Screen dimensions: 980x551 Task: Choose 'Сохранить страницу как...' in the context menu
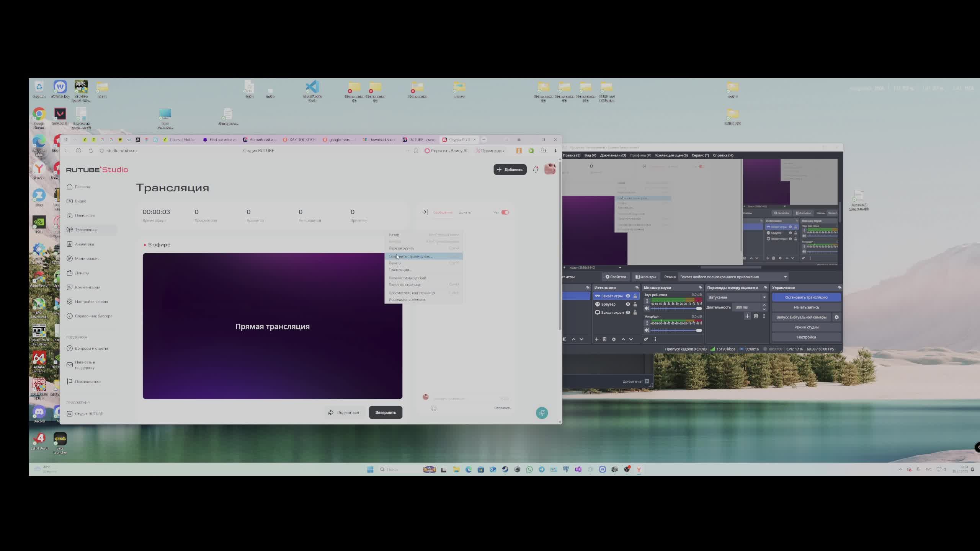pos(423,256)
